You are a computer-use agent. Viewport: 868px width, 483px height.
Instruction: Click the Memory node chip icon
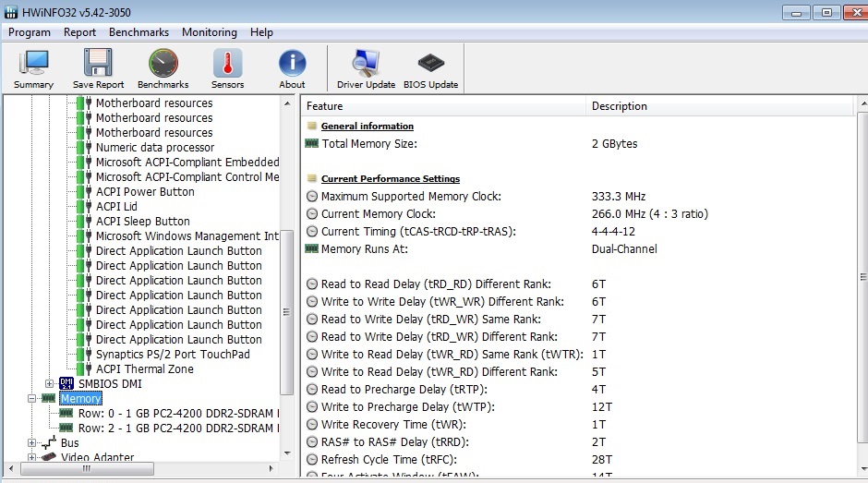point(49,398)
